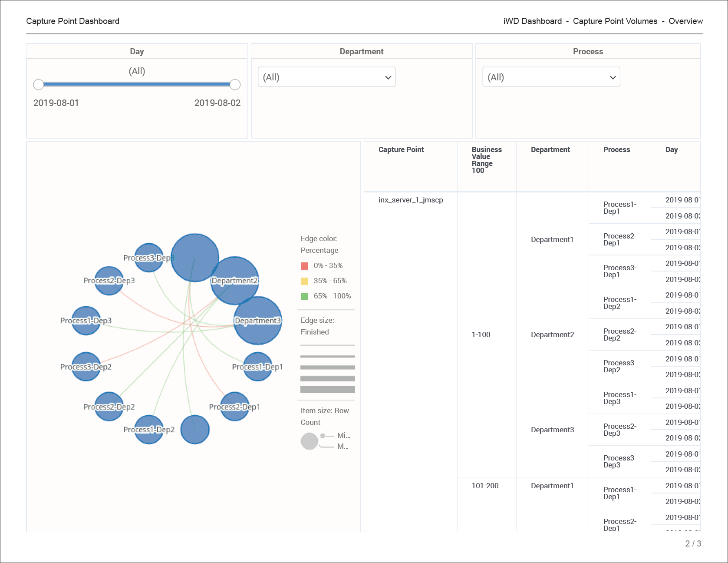
Task: Click the left handle of Day slider
Action: (x=39, y=84)
